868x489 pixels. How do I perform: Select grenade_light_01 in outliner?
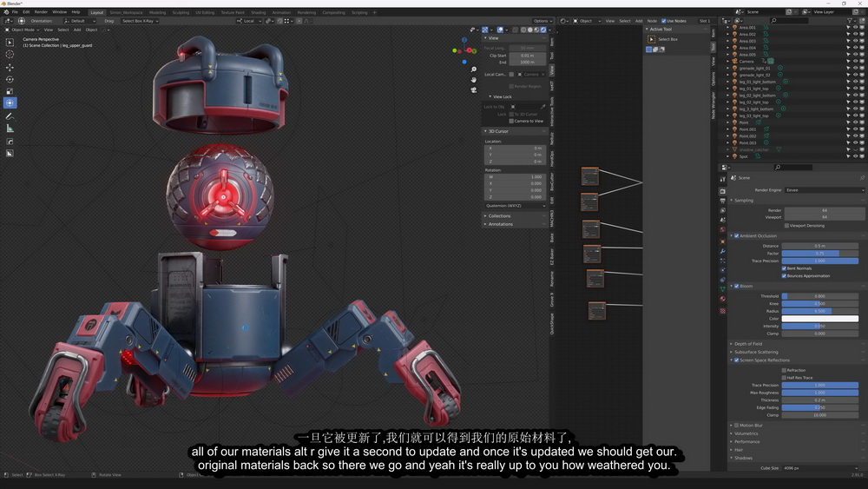pos(754,68)
